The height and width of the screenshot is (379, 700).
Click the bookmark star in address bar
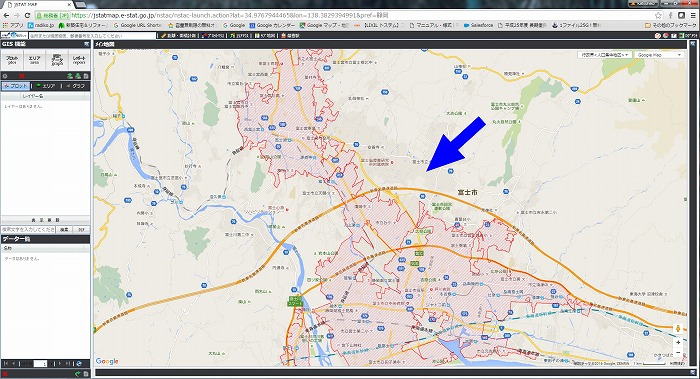click(x=658, y=15)
